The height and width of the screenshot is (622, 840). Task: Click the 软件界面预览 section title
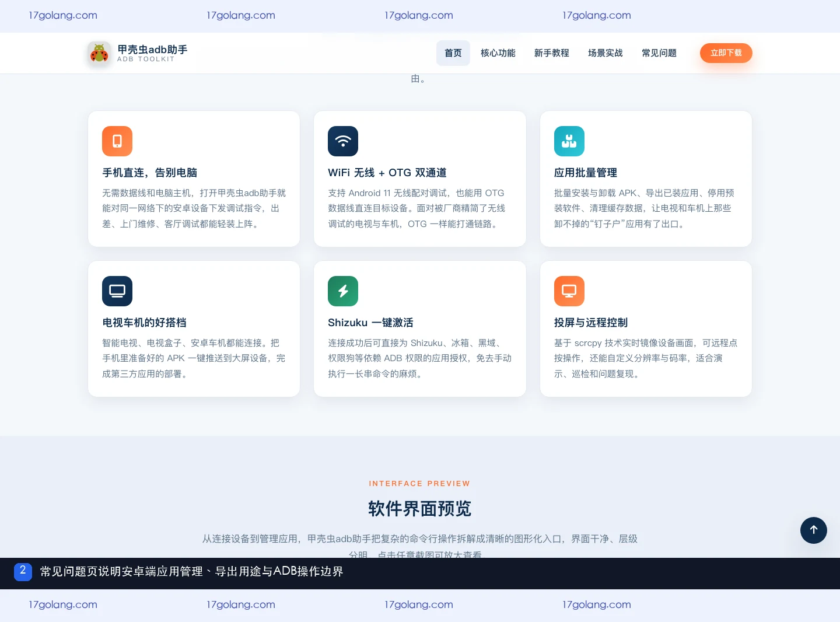420,509
